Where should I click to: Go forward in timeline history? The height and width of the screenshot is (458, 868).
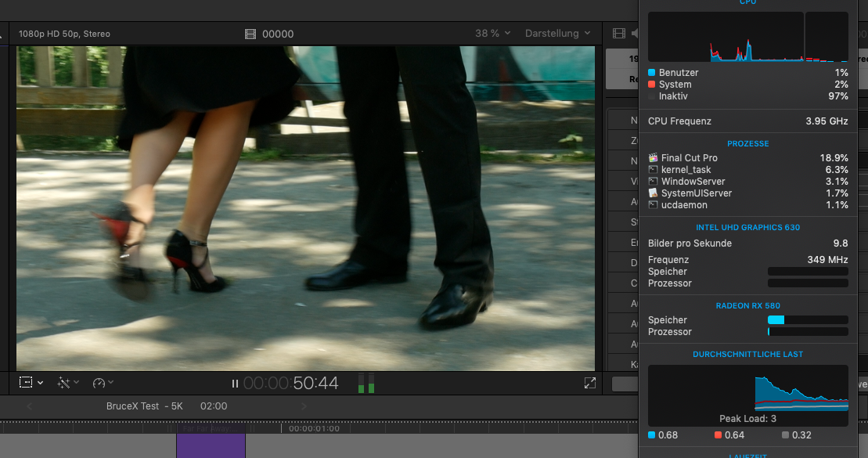coord(304,406)
